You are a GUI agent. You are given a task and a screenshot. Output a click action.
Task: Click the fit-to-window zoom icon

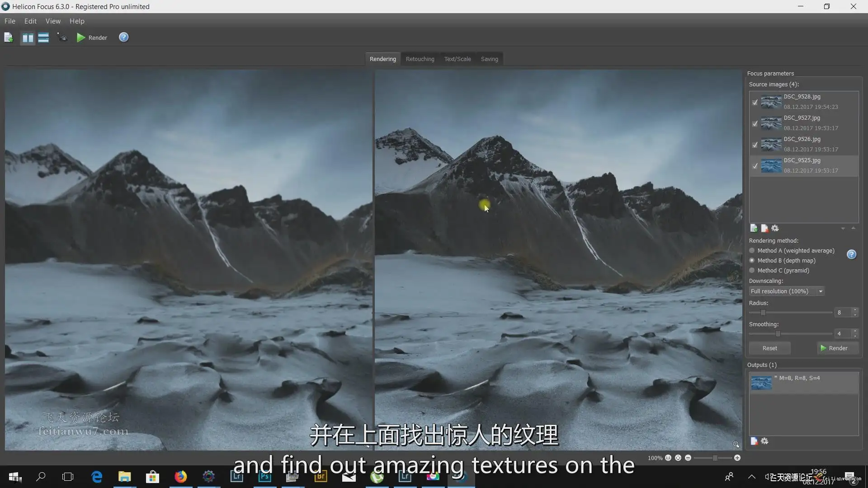pyautogui.click(x=678, y=458)
